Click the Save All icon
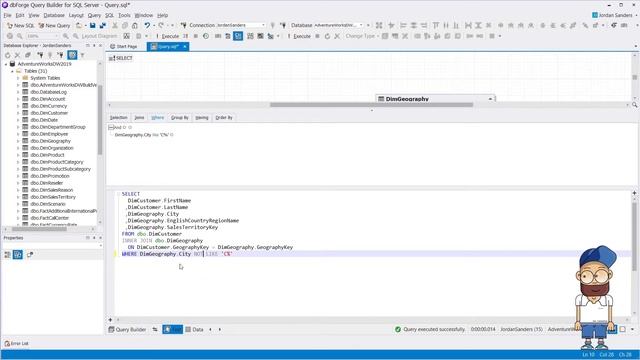 click(x=103, y=25)
